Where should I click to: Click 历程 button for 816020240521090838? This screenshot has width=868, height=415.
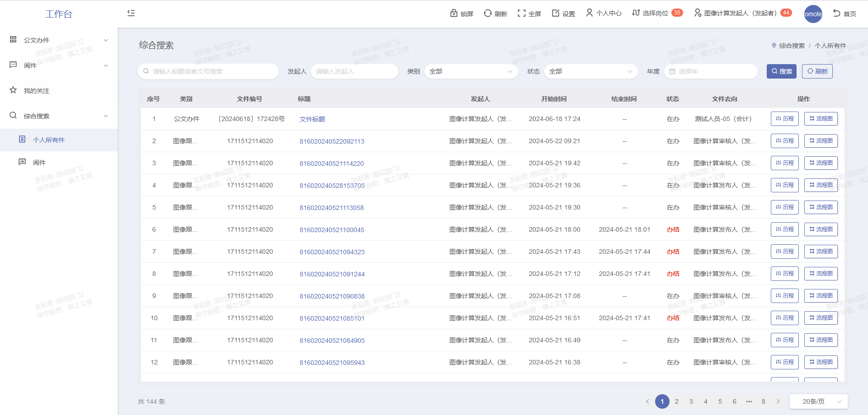pyautogui.click(x=784, y=296)
